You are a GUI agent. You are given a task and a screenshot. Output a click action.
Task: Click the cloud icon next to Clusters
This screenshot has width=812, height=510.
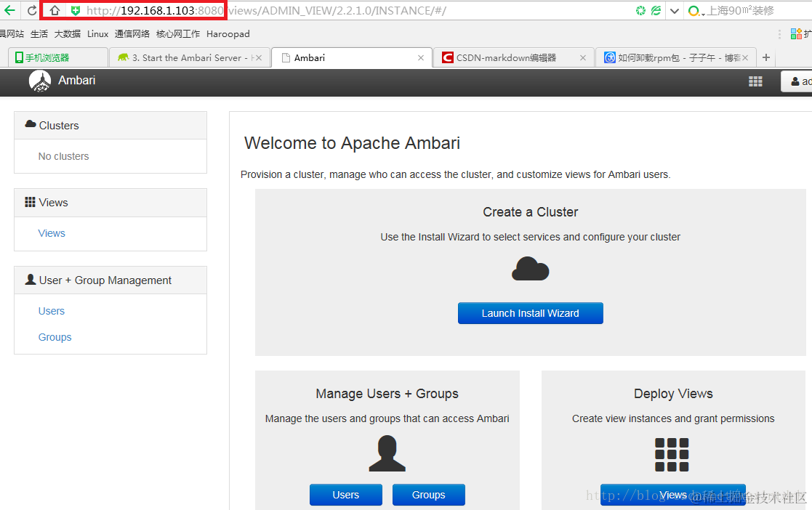pyautogui.click(x=31, y=125)
